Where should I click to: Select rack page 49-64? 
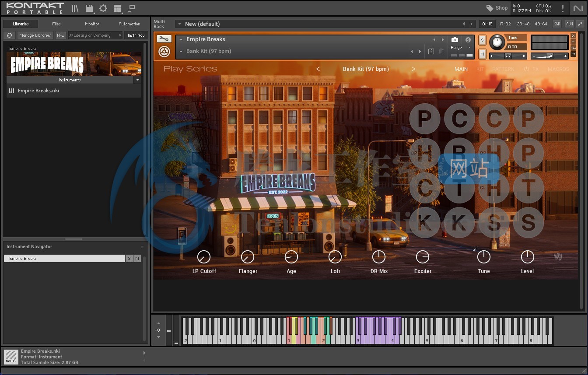(541, 24)
